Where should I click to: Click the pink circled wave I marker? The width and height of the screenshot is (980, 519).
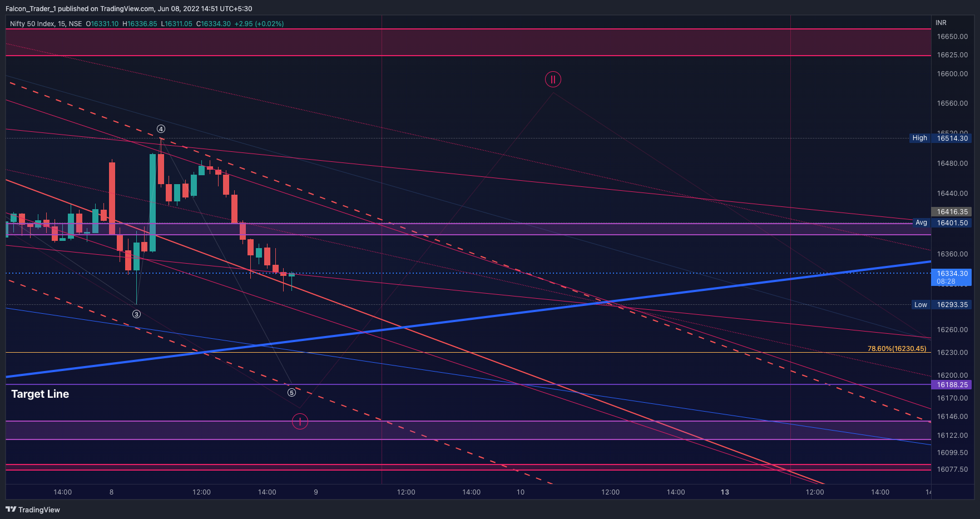(x=300, y=422)
